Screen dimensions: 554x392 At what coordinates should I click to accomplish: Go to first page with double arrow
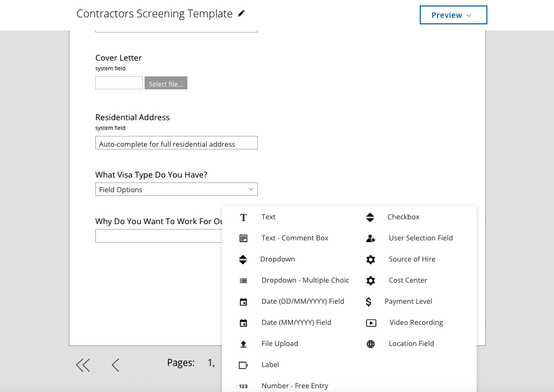[x=83, y=365]
